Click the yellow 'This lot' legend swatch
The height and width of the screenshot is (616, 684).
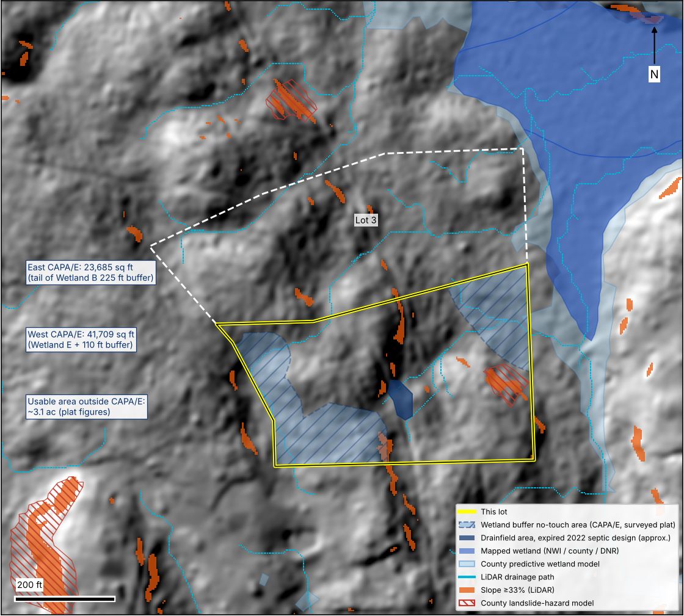click(x=467, y=512)
